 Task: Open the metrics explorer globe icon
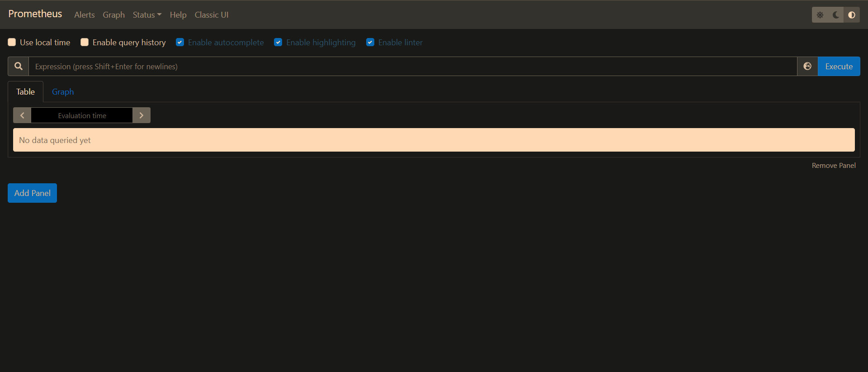(807, 66)
